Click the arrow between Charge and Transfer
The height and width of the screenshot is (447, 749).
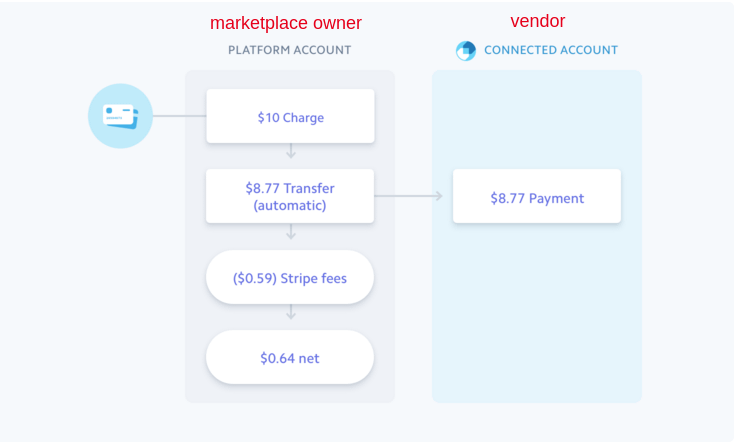(x=291, y=151)
